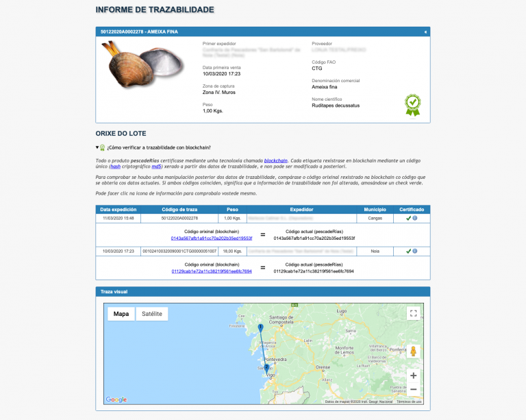
Task: Switch map to Satélite view
Action: coord(152,314)
